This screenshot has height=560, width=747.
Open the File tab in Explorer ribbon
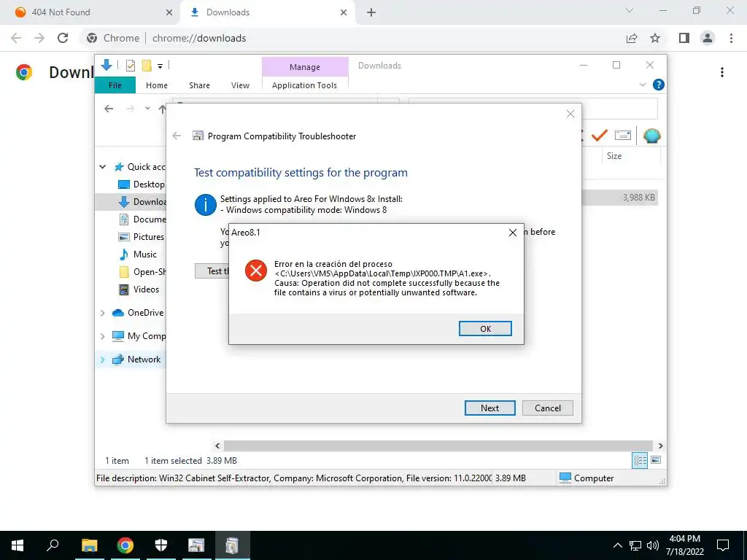coord(115,85)
